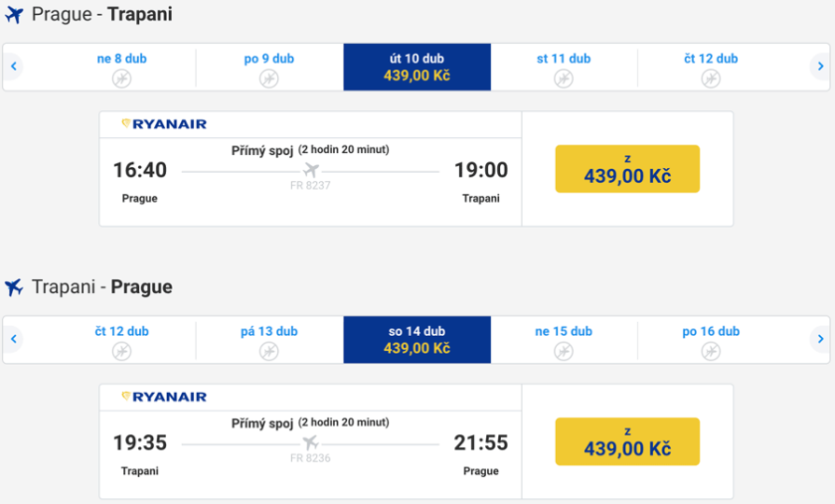Click the no-flight icon under ne 15 dub
835x504 pixels.
pyautogui.click(x=564, y=350)
